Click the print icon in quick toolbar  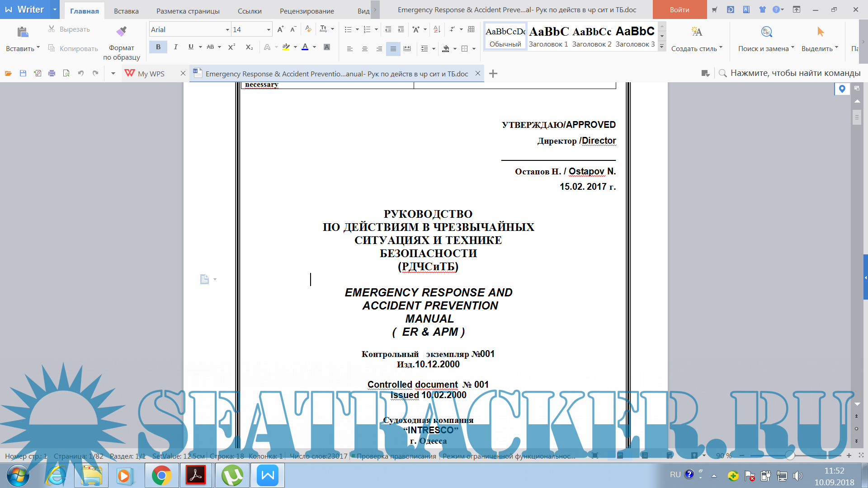tap(52, 73)
